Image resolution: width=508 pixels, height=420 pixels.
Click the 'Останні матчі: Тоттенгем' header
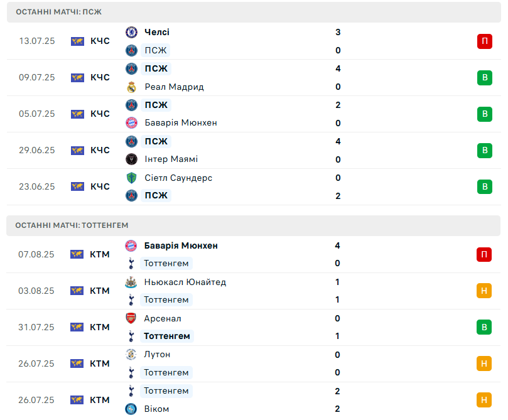tap(72, 225)
